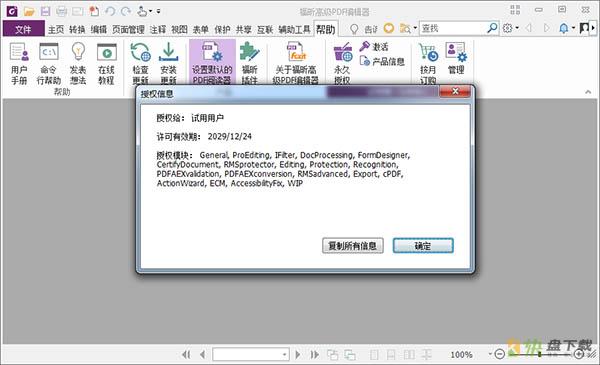Switch to the 共享 ribbon tab
The width and height of the screenshot is (600, 365).
(243, 29)
